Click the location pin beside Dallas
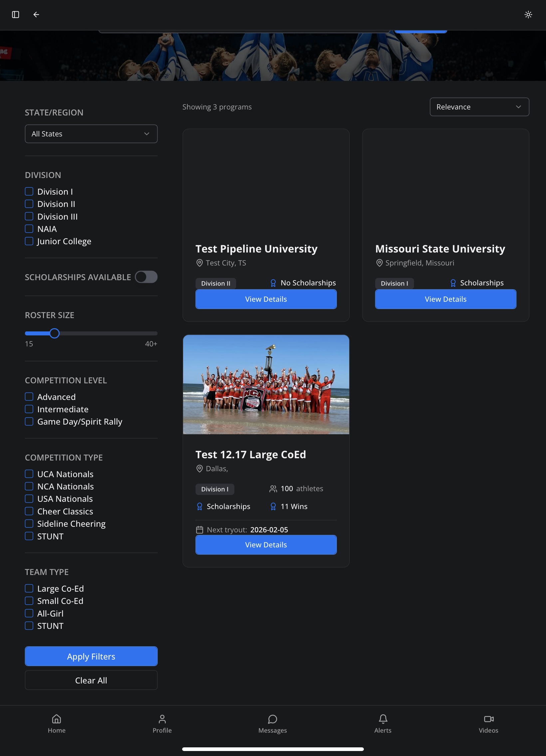The height and width of the screenshot is (756, 546). 199,469
